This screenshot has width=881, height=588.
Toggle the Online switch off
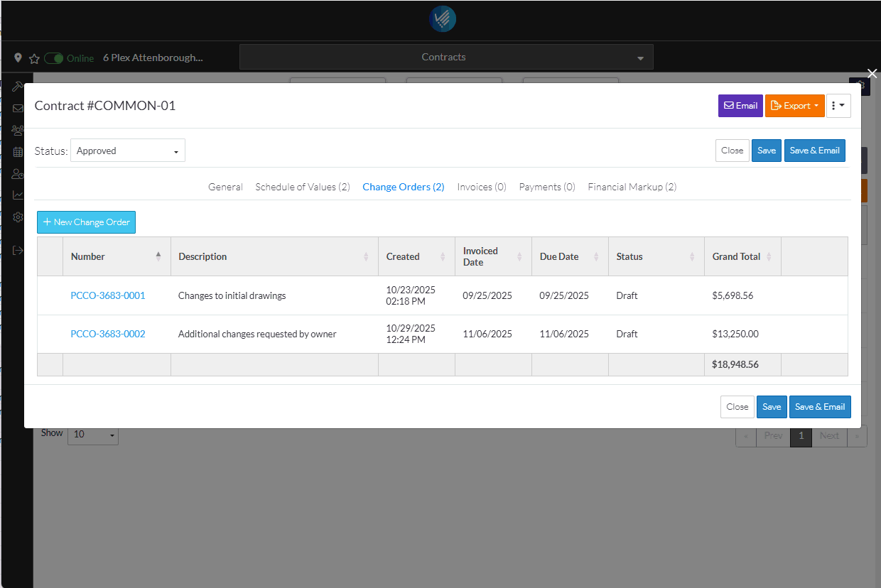[54, 58]
